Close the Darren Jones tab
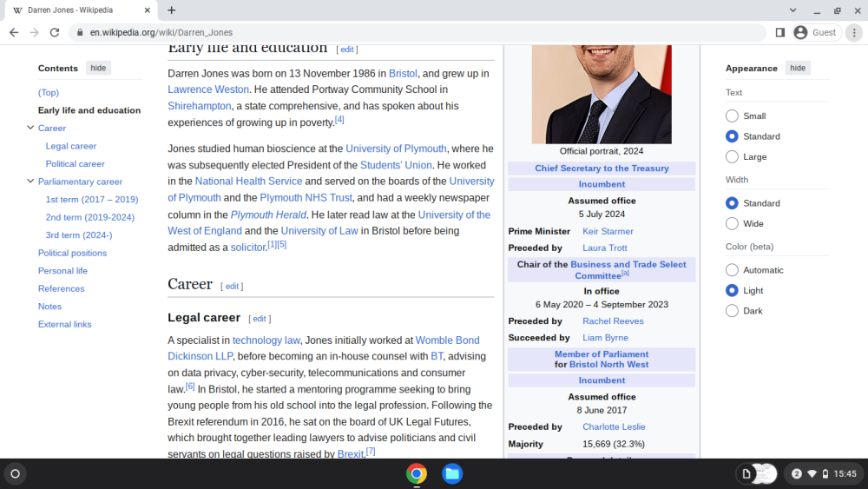Viewport: 868px width, 489px height. coord(148,10)
